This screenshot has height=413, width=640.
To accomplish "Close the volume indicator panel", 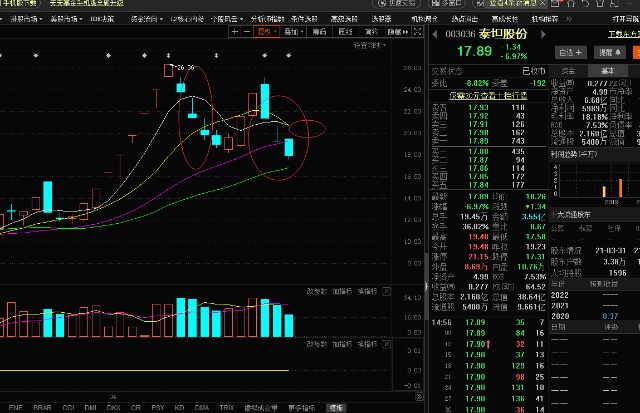I will point(387,291).
